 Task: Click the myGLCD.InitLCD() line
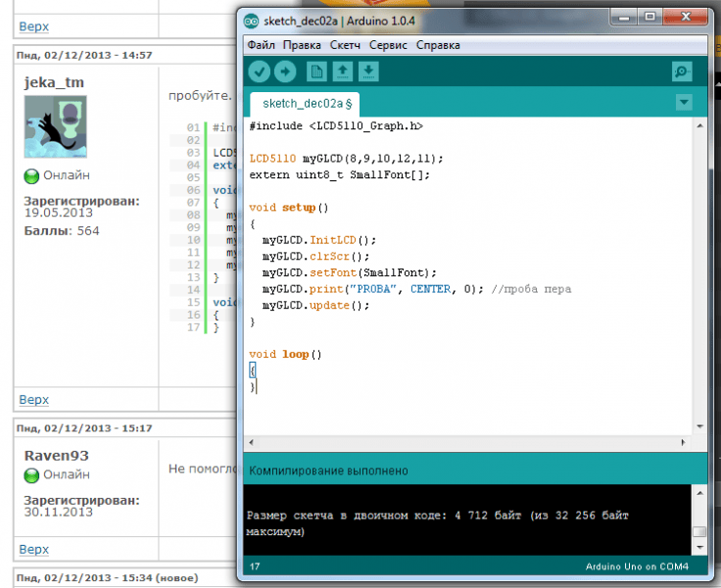click(318, 240)
